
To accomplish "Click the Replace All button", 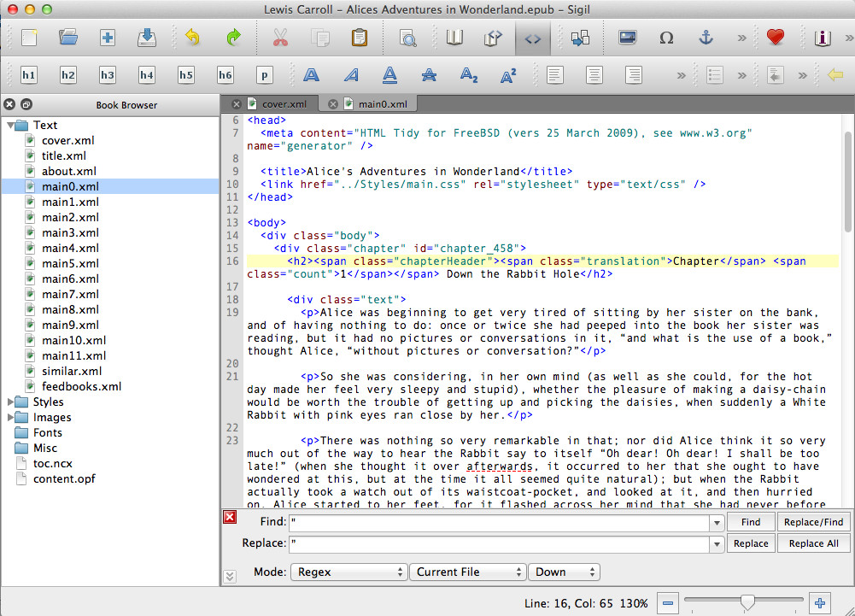I will tap(813, 543).
